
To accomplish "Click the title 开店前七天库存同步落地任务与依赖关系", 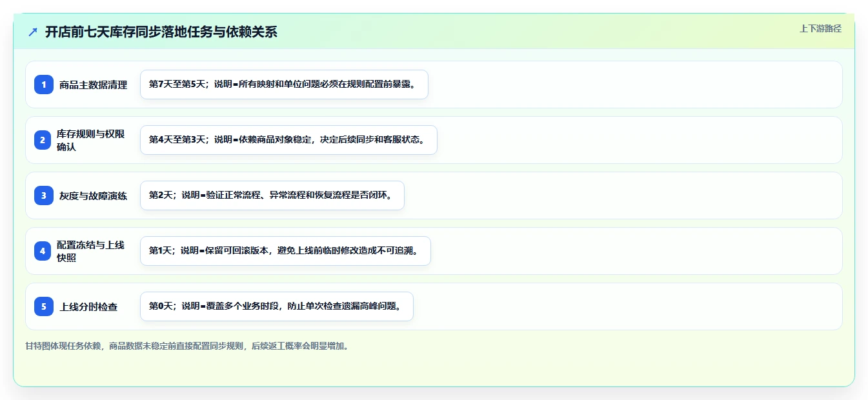I will click(161, 32).
